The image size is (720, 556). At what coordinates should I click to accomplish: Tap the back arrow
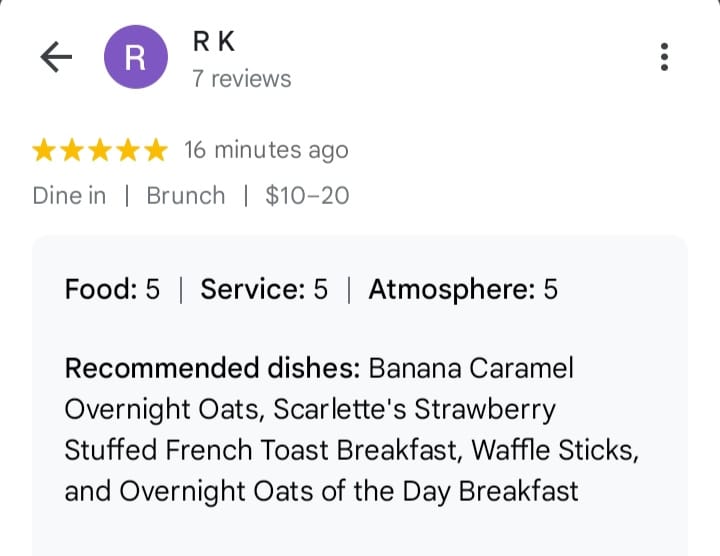coord(56,57)
